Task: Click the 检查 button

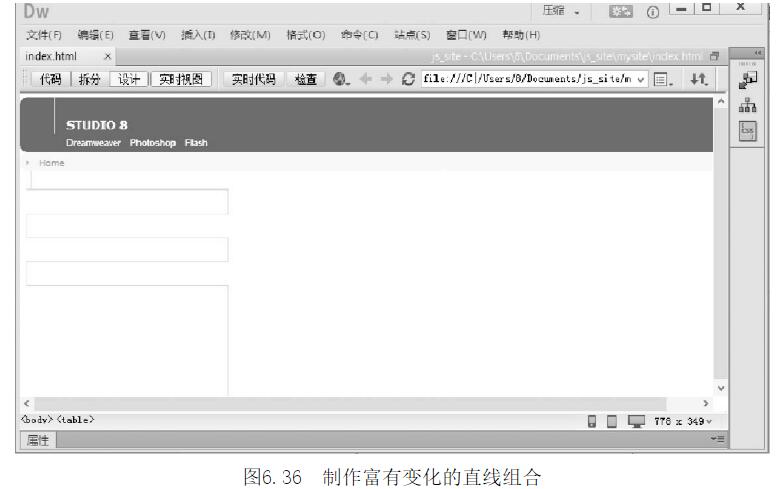Action: [306, 80]
